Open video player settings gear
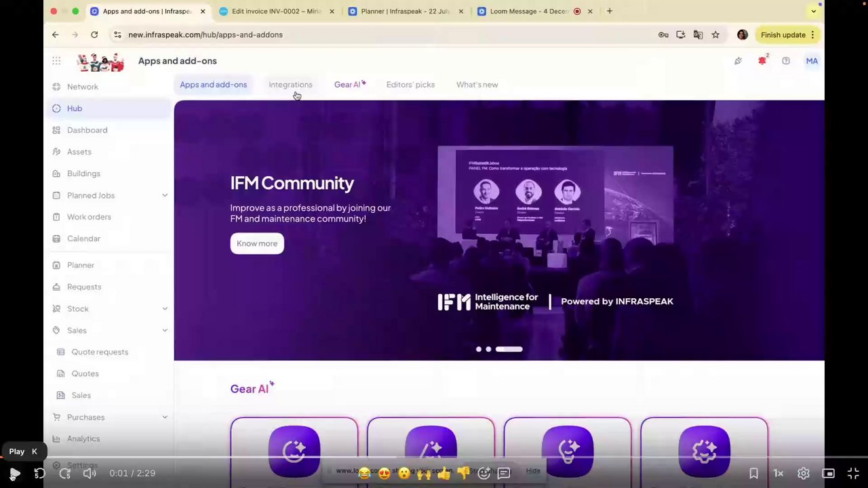The height and width of the screenshot is (488, 868). tap(804, 473)
